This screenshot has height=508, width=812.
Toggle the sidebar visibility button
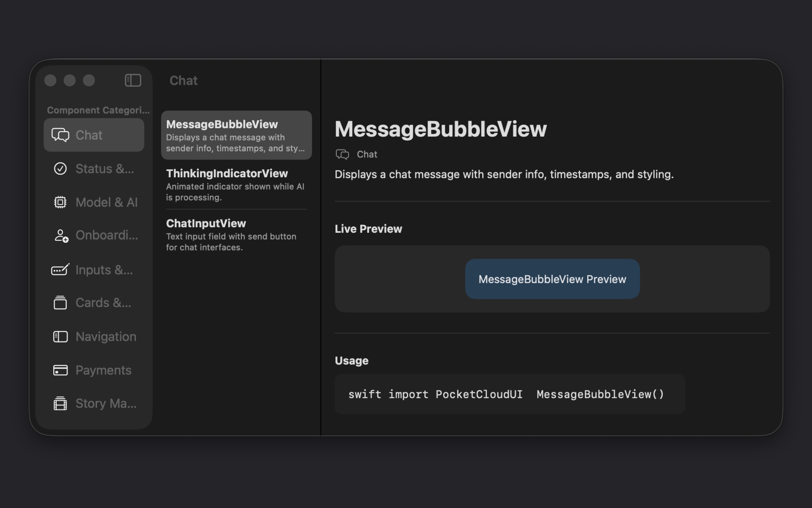133,80
